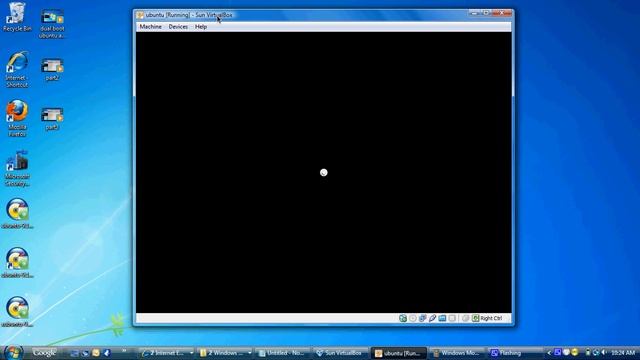Click the ubuntu [Running] taskbar button
This screenshot has width=640, height=360.
398,353
